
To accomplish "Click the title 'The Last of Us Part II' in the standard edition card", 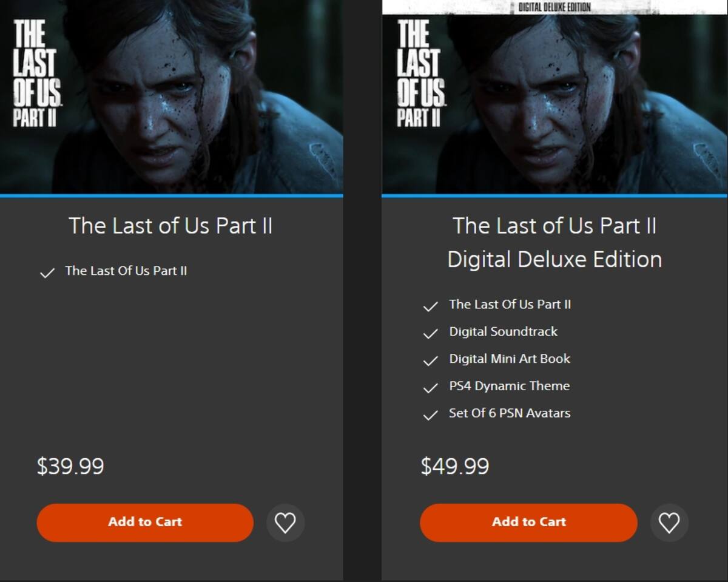I will click(x=170, y=226).
